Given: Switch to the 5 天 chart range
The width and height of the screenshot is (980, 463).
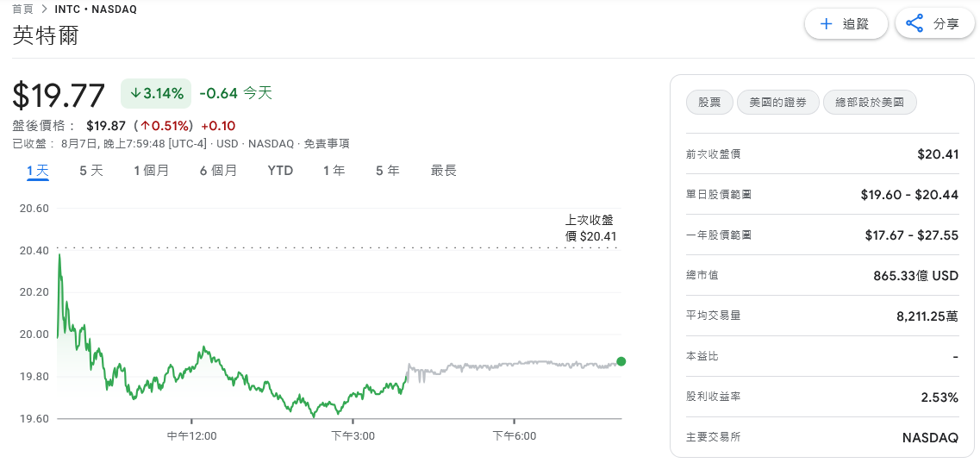Looking at the screenshot, I should coord(91,171).
